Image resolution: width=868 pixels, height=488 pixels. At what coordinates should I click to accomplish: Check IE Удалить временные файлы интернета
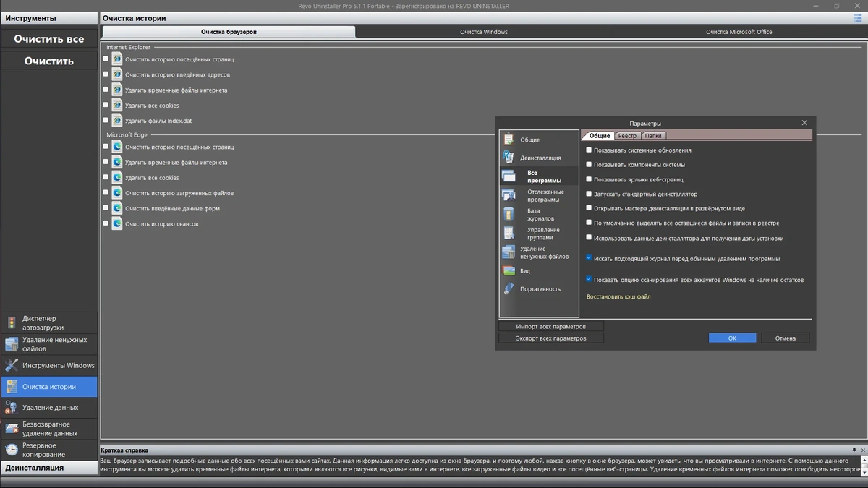coord(106,89)
